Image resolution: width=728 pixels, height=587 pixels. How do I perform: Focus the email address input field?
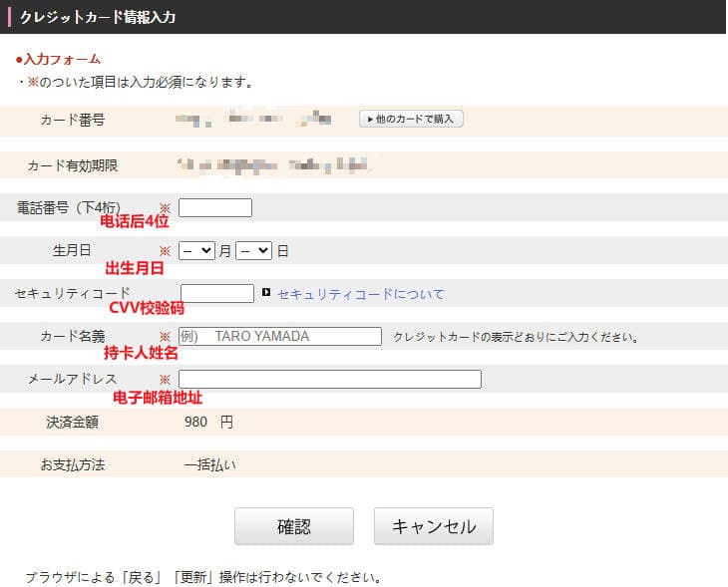(x=330, y=379)
